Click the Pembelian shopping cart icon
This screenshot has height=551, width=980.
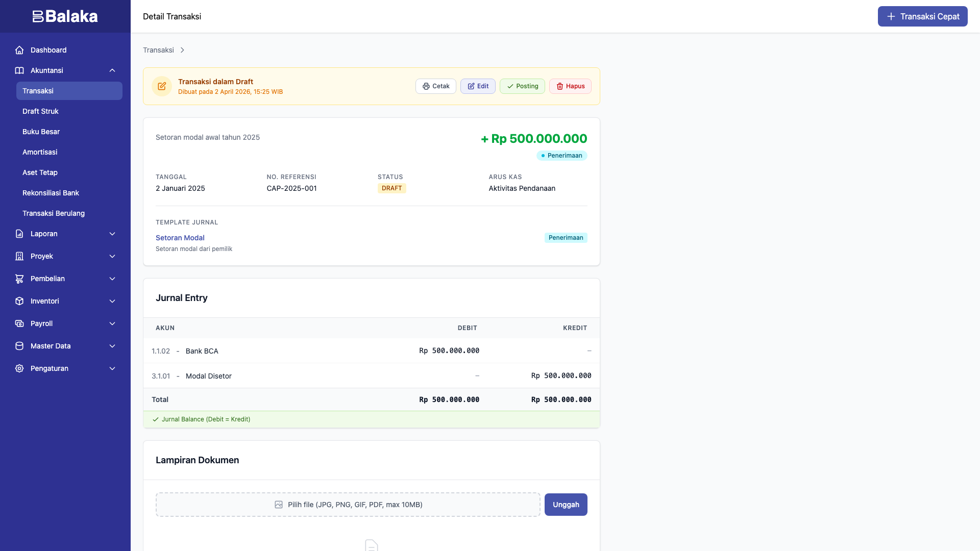click(x=19, y=279)
